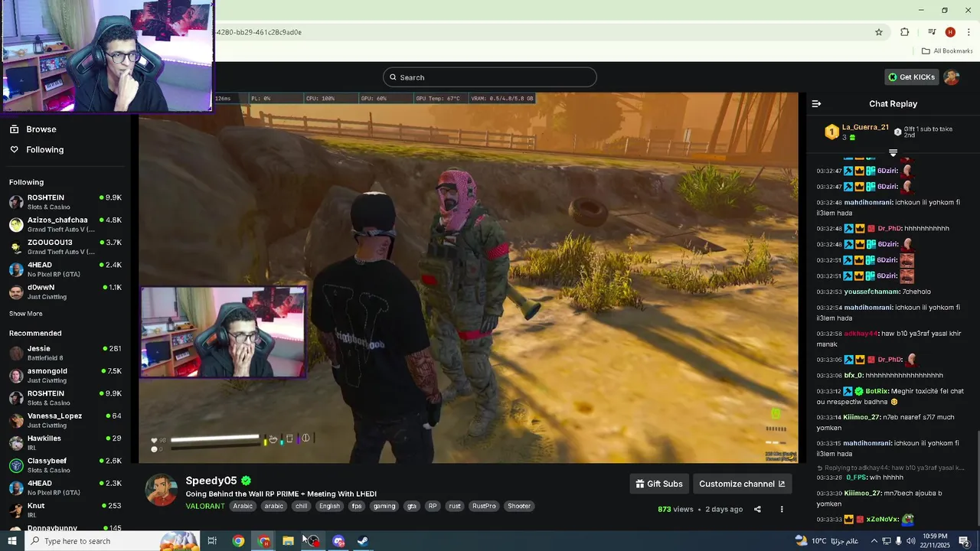Viewport: 980px width, 551px height.
Task: Open Steam from taskbar
Action: [x=363, y=541]
